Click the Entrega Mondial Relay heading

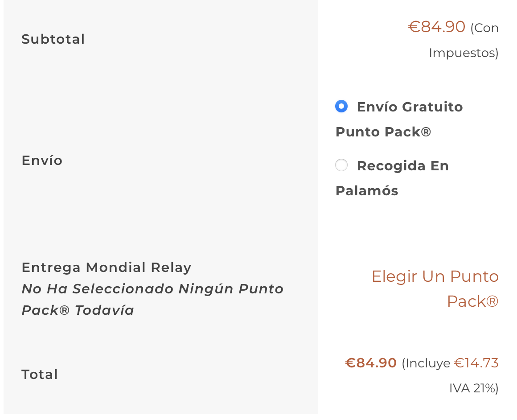tap(107, 268)
